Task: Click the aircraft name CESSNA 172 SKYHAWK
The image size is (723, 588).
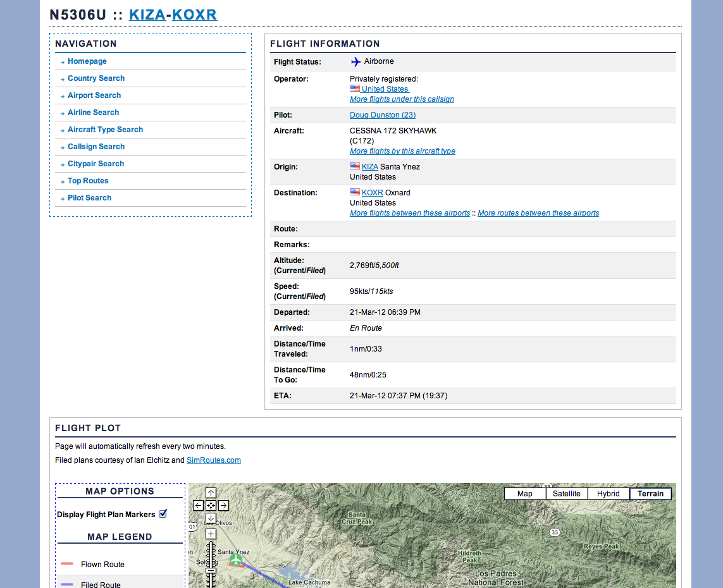Action: click(393, 130)
